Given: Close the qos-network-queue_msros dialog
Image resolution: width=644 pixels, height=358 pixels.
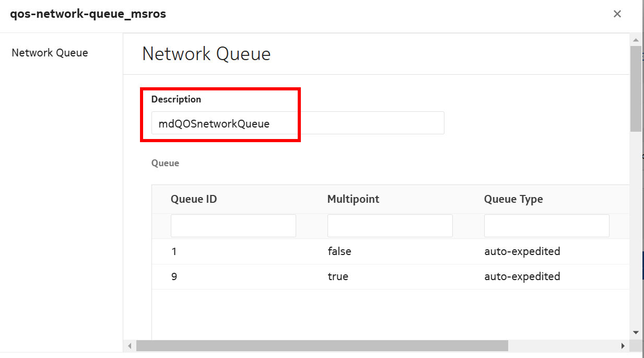Looking at the screenshot, I should (x=617, y=14).
